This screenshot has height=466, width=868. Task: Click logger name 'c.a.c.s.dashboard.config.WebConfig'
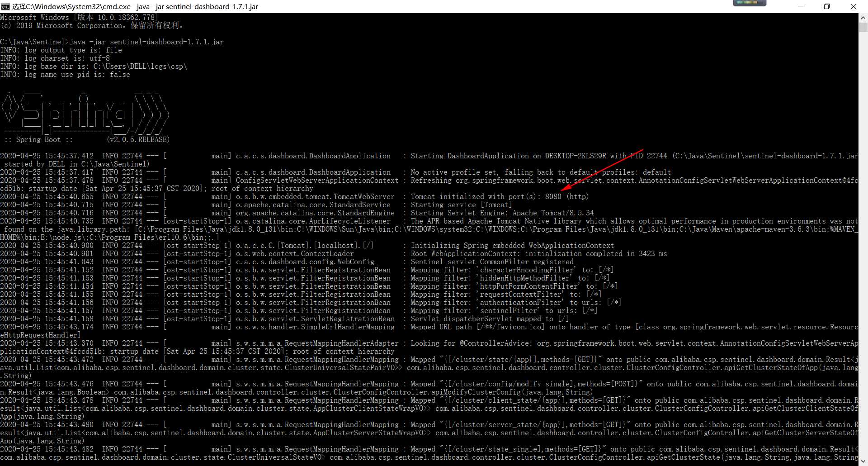pos(305,262)
